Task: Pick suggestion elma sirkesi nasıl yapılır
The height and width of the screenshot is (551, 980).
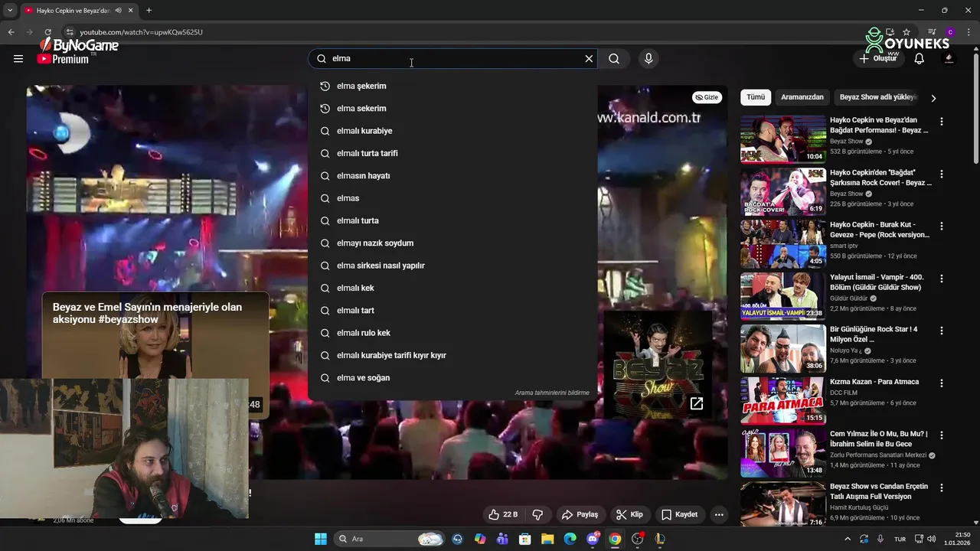Action: 452,266
